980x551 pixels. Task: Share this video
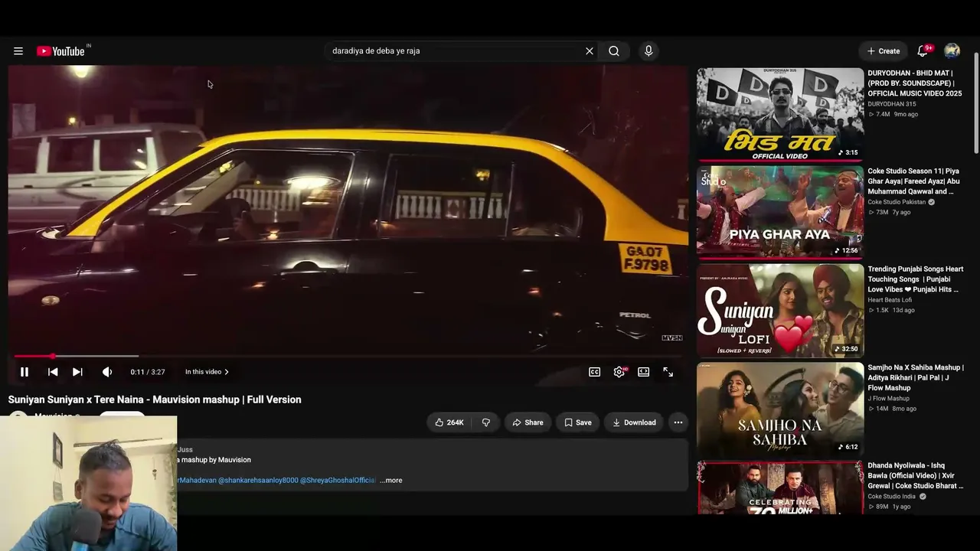528,422
